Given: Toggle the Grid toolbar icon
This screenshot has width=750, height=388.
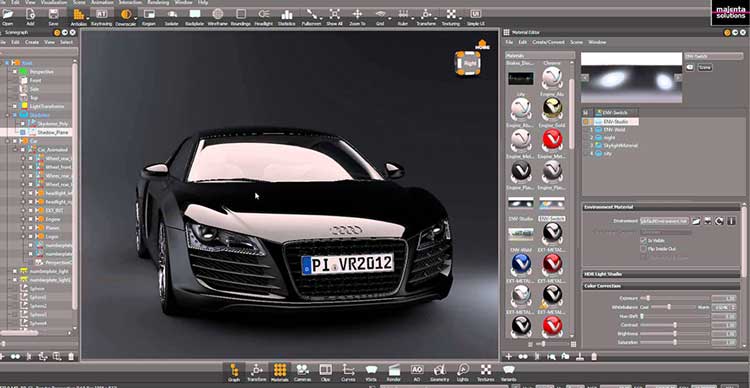Looking at the screenshot, I should [x=380, y=14].
